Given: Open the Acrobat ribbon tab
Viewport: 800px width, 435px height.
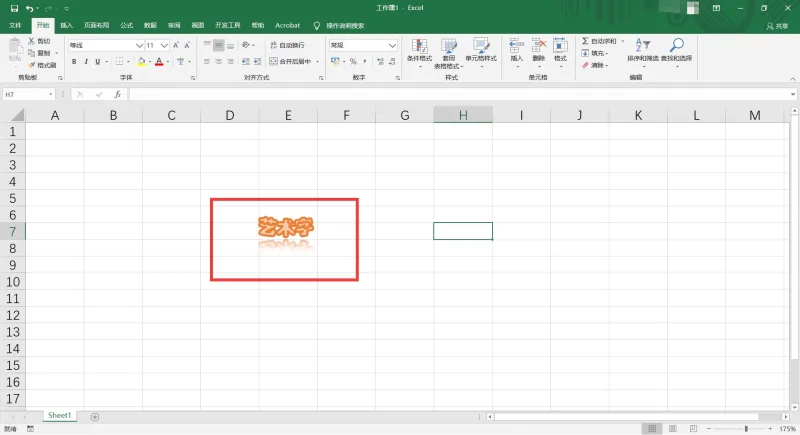Looking at the screenshot, I should click(x=287, y=25).
